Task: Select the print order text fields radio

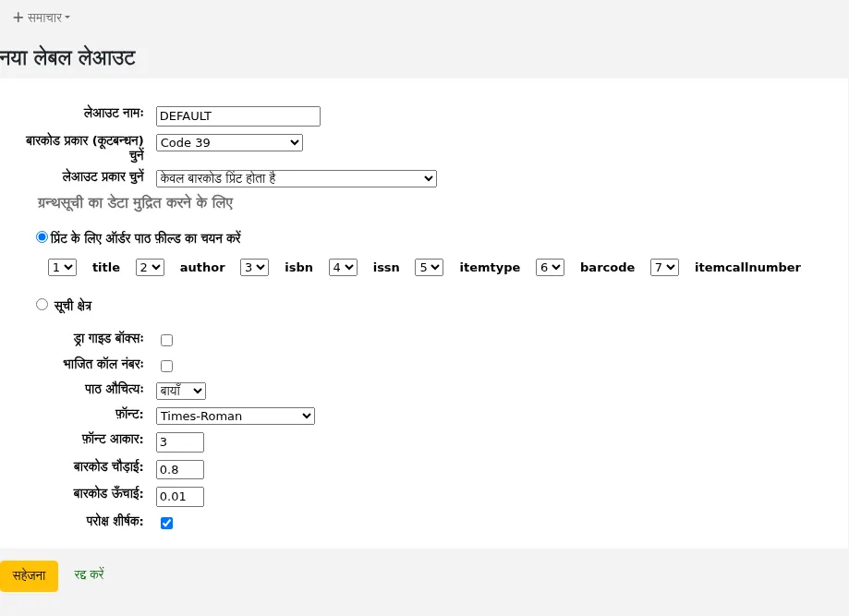Action: (x=42, y=237)
